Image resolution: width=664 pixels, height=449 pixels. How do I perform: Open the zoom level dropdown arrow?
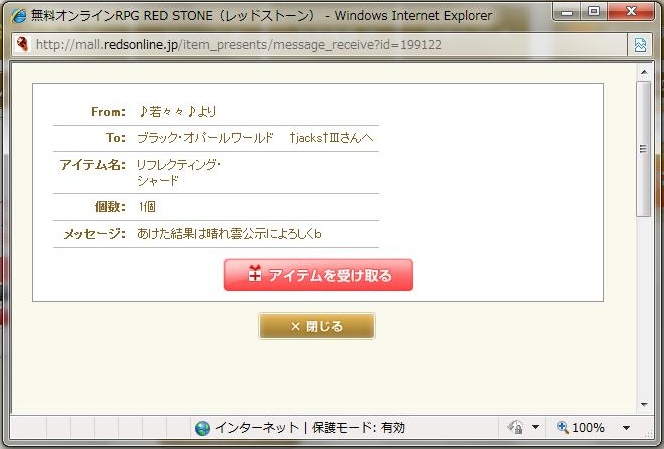[626, 428]
